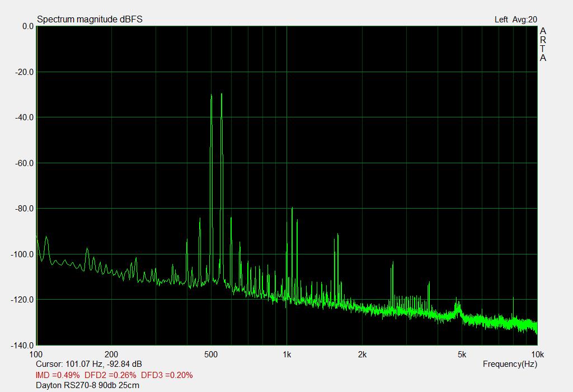Click the "Dayton RS270-8 90db 25cm" caption

tap(87, 385)
